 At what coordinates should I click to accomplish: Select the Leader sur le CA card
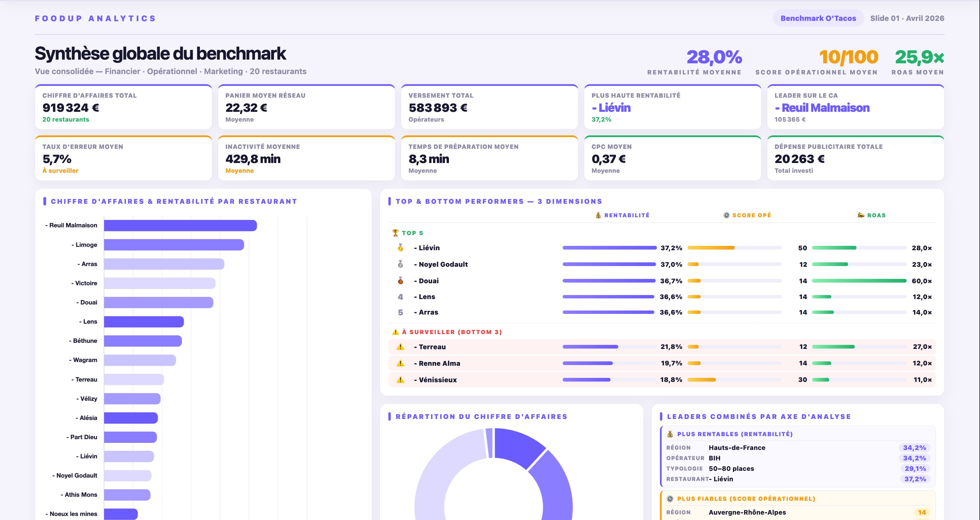pyautogui.click(x=855, y=107)
